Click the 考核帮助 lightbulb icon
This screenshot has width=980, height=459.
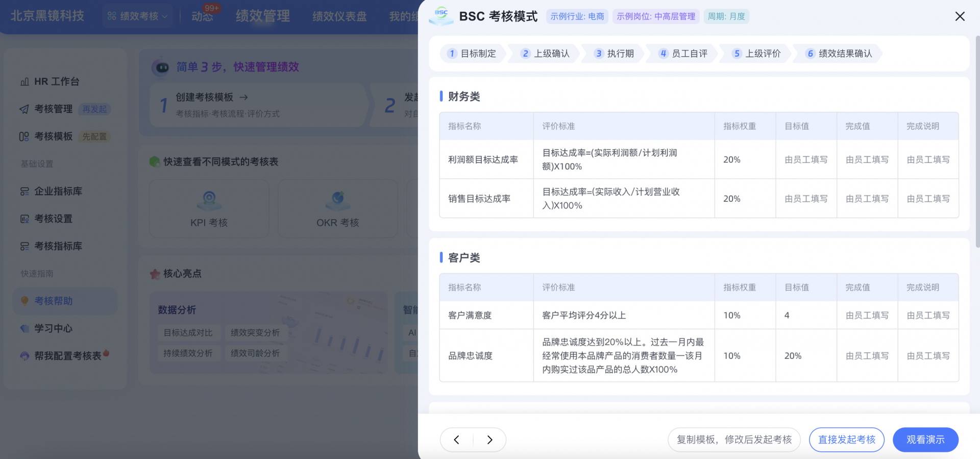point(24,301)
